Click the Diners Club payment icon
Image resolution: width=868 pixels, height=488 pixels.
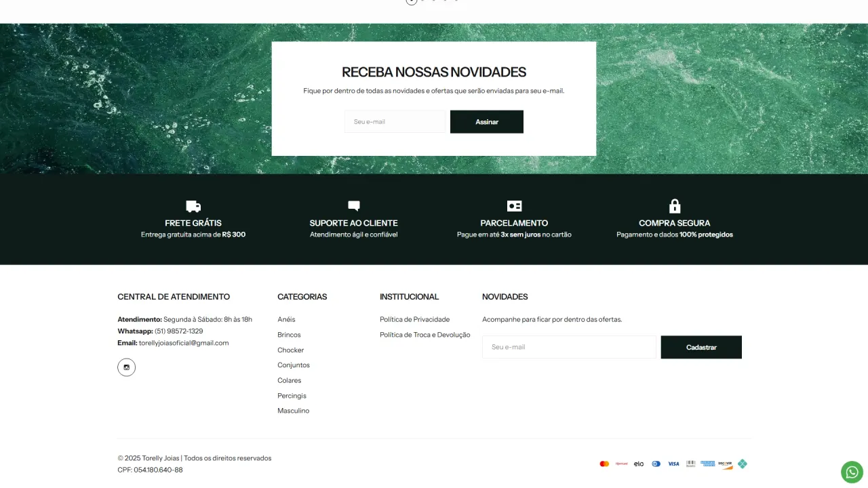tap(656, 464)
